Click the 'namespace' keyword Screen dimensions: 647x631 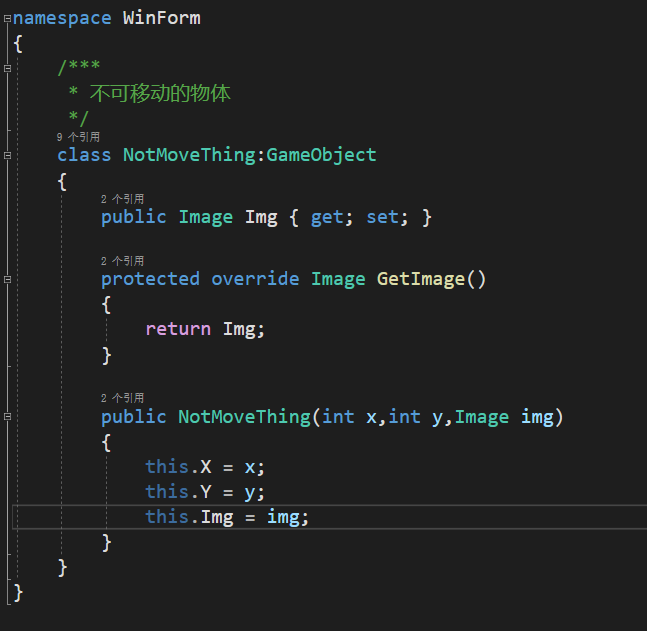[x=62, y=19]
